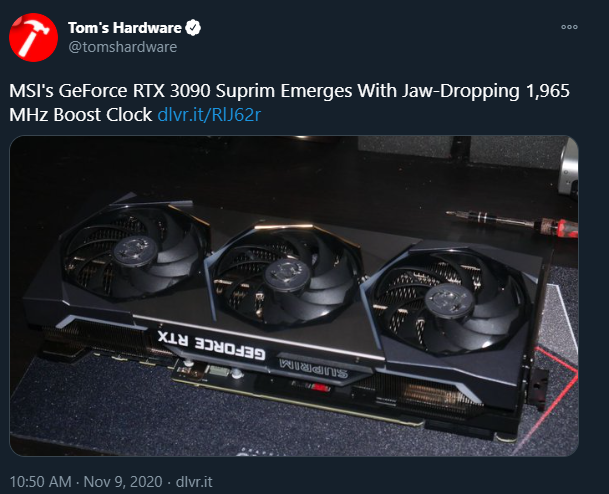The height and width of the screenshot is (494, 609).
Task: Click the tweet headline text about RTX 3090
Action: point(289,103)
